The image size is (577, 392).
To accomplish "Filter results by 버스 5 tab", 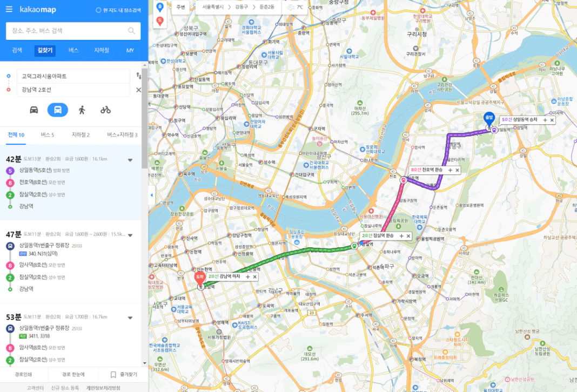I will click(x=47, y=135).
